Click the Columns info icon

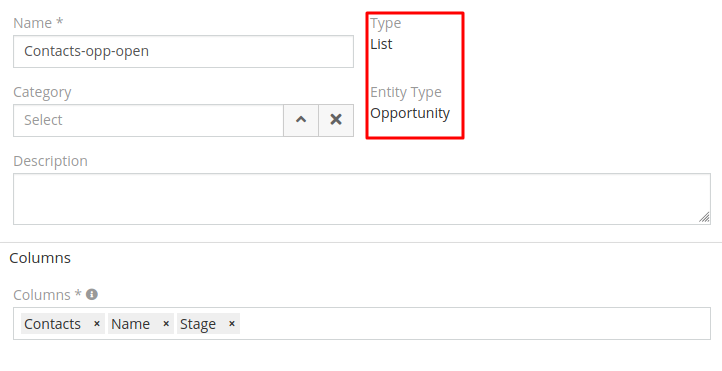click(92, 294)
